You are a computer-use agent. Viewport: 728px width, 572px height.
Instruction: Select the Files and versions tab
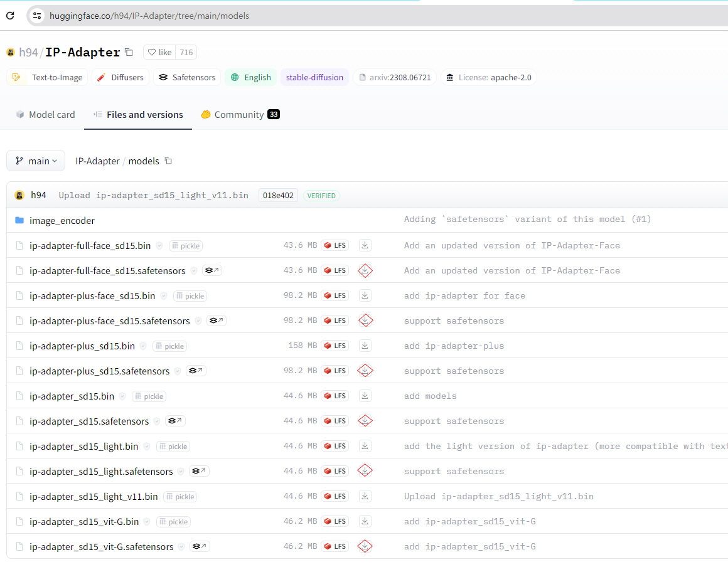coord(138,115)
